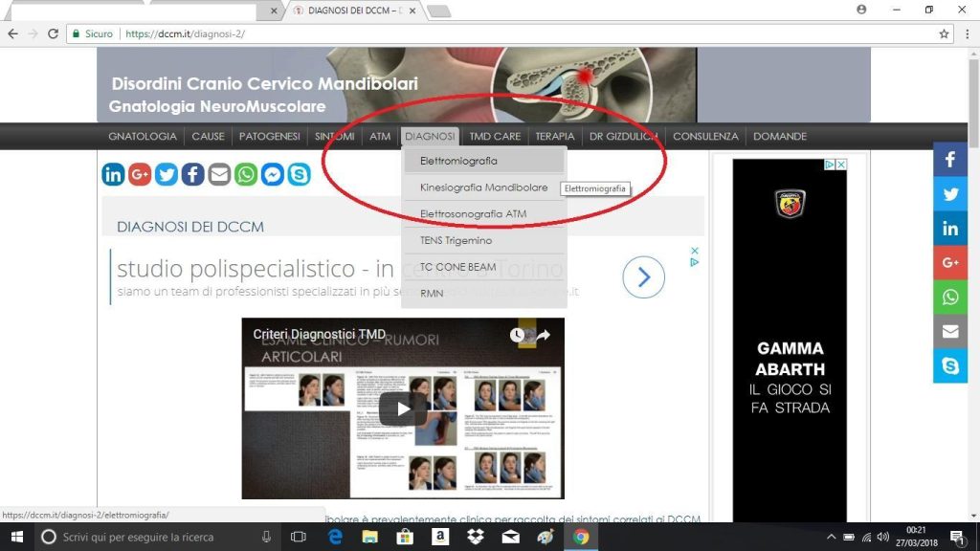Close the DIAGNOSI DEI DCCM browser tab

coord(412,11)
